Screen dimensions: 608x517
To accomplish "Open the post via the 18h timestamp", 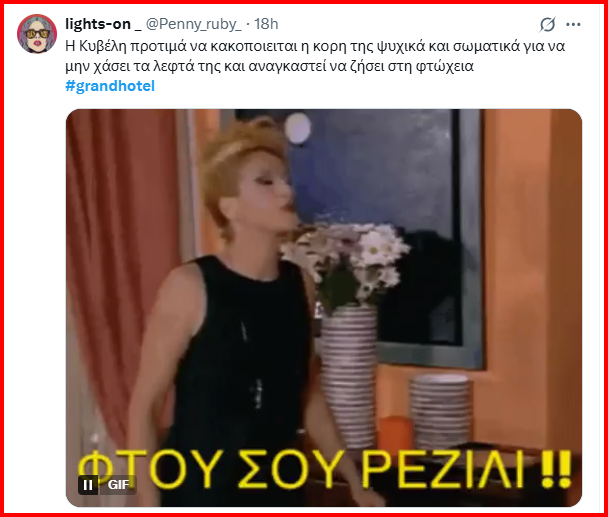I will (x=266, y=24).
